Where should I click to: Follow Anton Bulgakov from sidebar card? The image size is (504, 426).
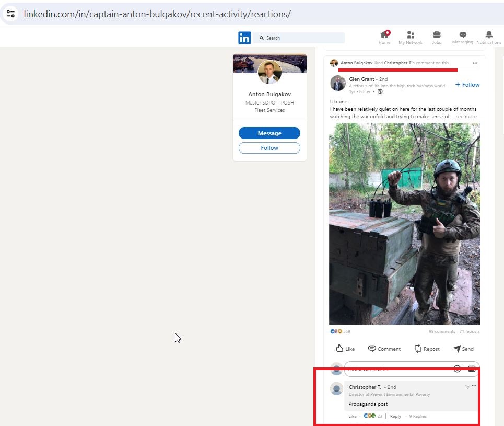click(x=269, y=148)
